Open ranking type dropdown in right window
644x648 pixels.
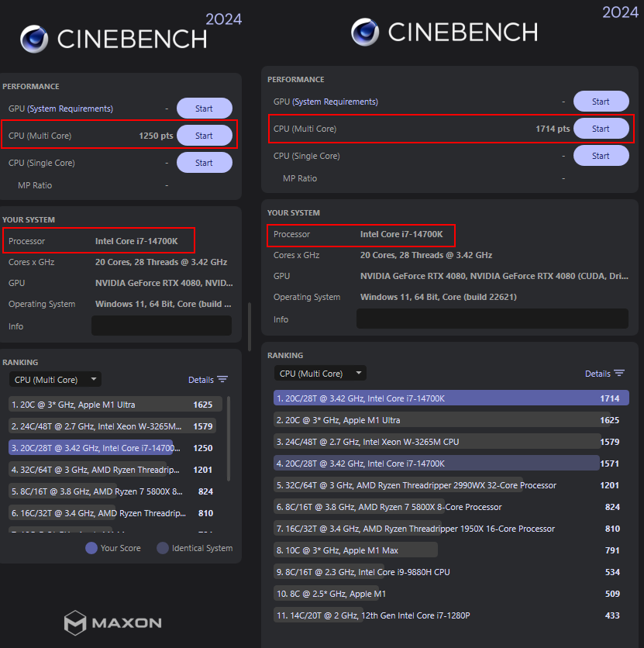(x=320, y=373)
